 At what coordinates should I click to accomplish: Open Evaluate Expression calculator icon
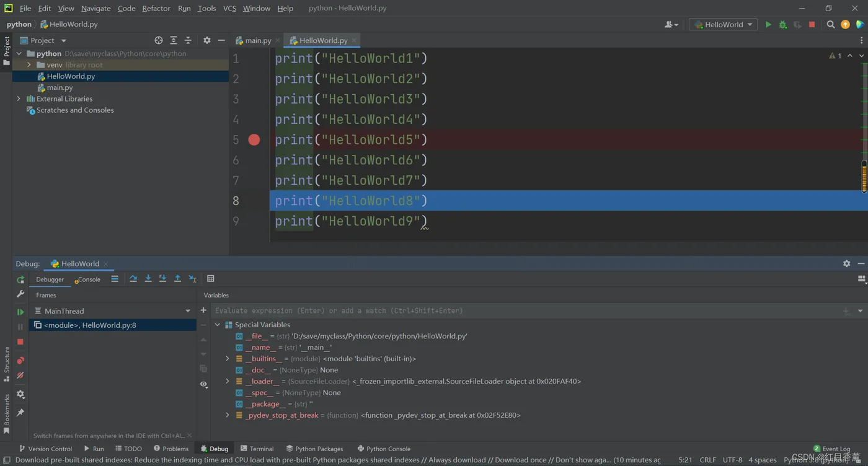coord(211,279)
